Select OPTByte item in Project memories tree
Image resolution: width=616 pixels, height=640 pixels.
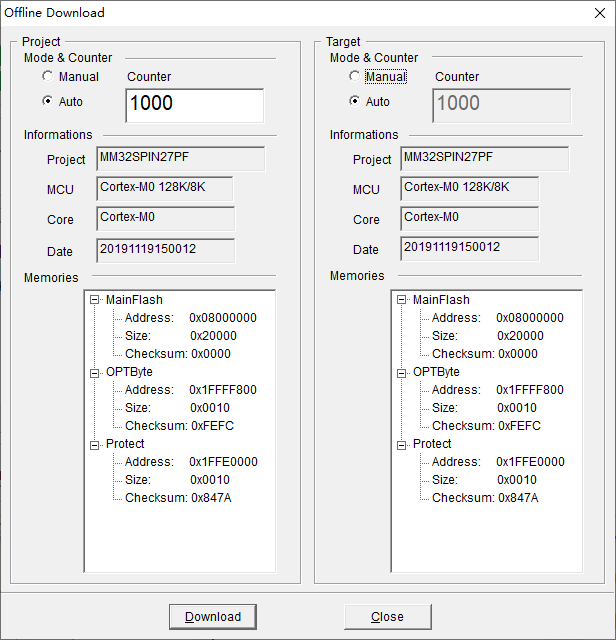[x=129, y=372]
